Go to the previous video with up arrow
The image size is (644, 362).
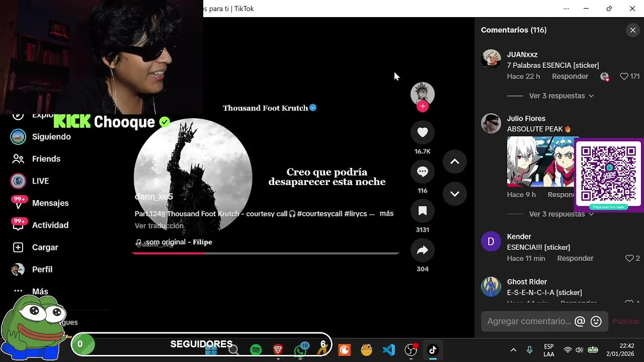tap(454, 161)
